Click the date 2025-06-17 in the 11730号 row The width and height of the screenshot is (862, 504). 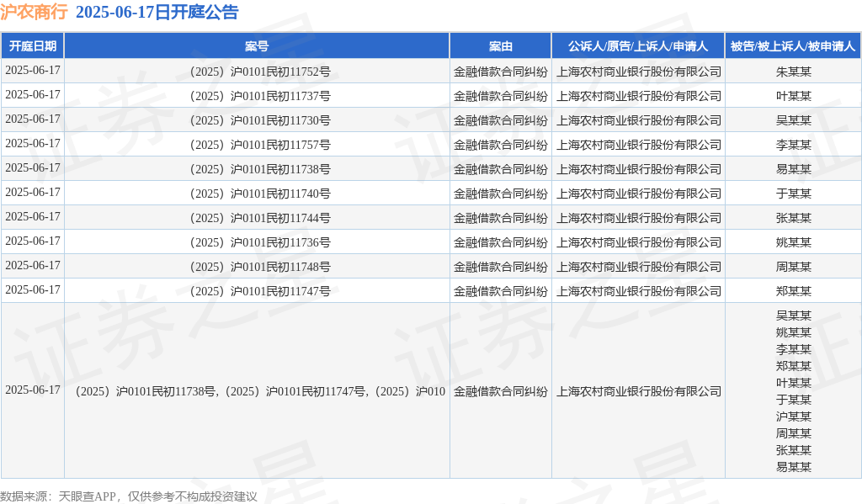(x=33, y=119)
